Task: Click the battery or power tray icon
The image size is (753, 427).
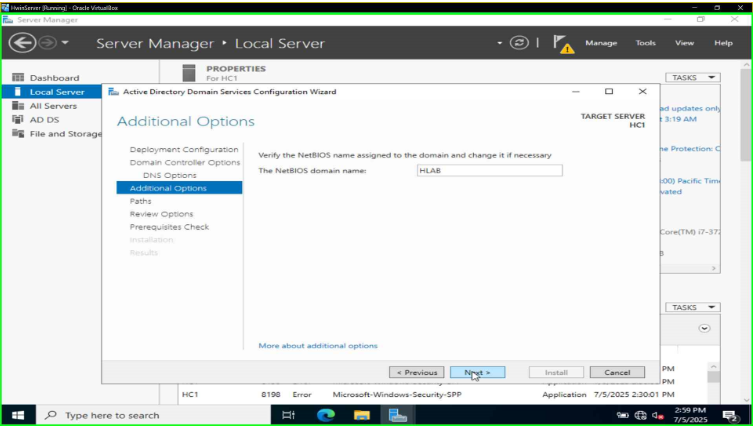Action: pyautogui.click(x=623, y=415)
